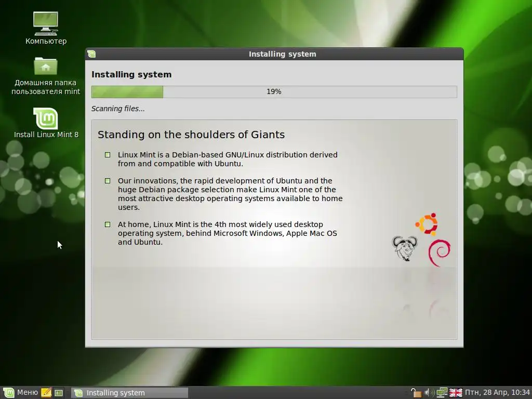Viewport: 532px width, 399px height.
Task: Click the bullet beside At home, Linux Mint paragraph
Action: [x=108, y=224]
